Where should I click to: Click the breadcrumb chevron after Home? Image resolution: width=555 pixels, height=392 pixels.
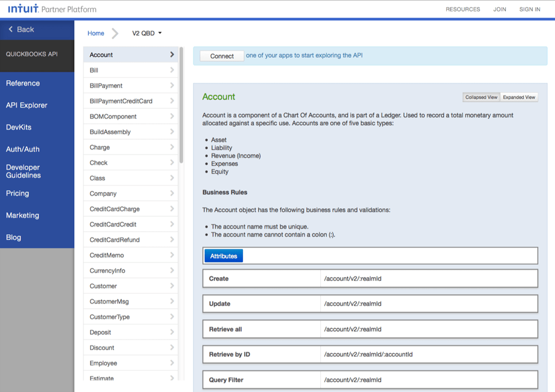click(115, 33)
